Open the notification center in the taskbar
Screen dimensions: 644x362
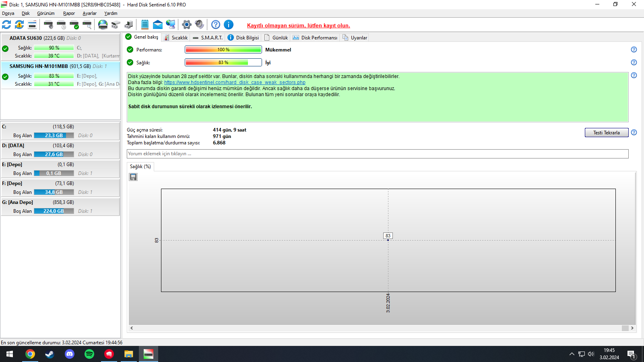(x=632, y=354)
